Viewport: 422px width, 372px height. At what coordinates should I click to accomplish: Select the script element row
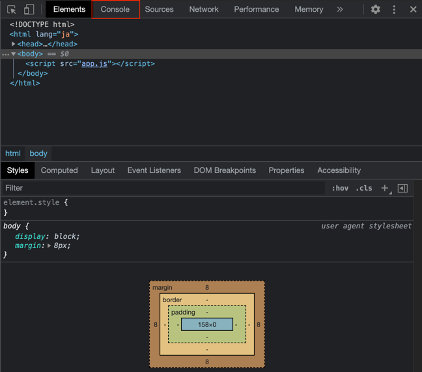click(x=90, y=64)
